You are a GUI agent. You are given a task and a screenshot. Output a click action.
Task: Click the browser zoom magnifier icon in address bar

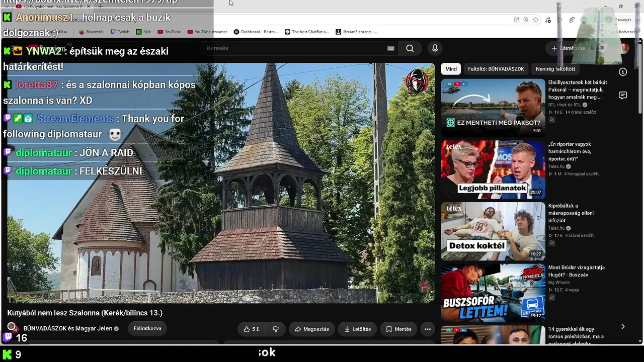pos(526,20)
